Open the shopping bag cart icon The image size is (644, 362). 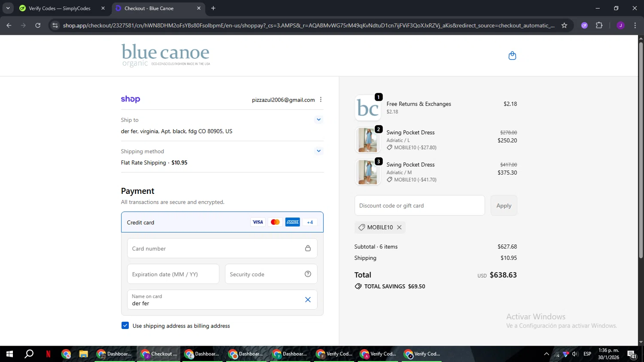click(x=512, y=56)
